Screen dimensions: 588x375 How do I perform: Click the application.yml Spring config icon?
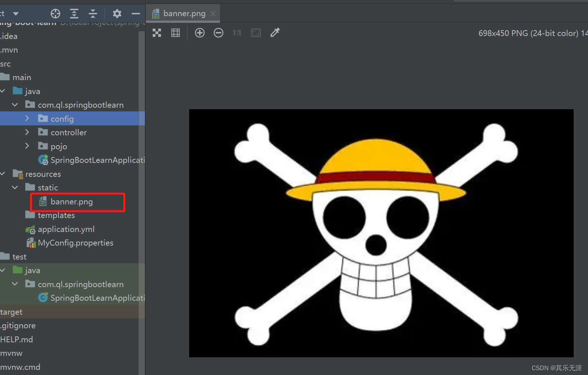(x=30, y=229)
